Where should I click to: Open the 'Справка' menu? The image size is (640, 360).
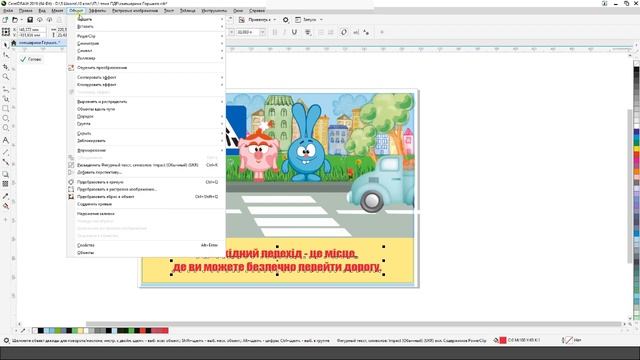pos(257,11)
